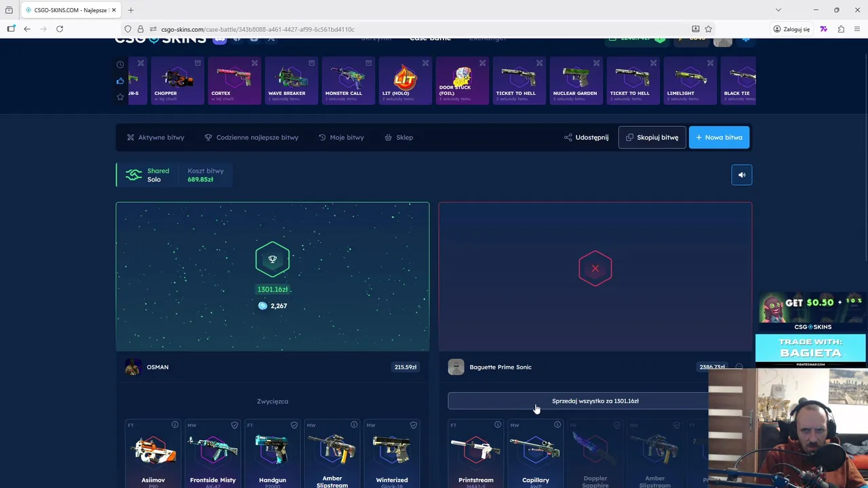
Task: Click the Koszt bitwy 689.85zł value
Action: [x=201, y=180]
